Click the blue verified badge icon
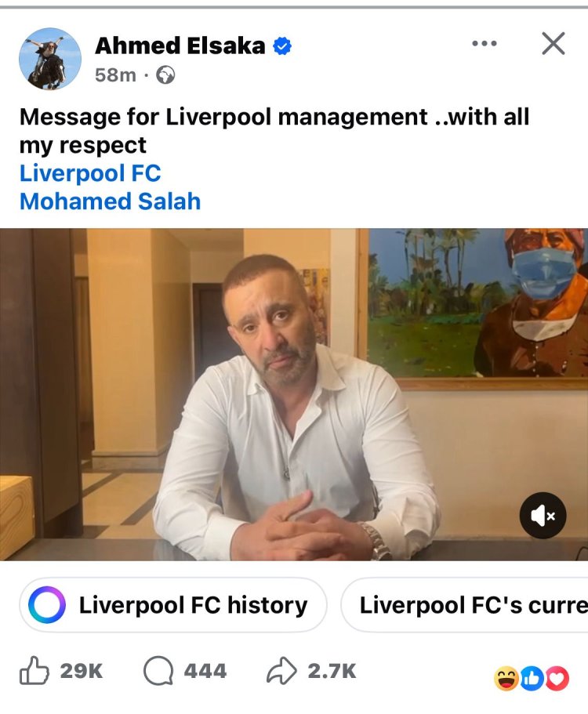Viewport: 588px width, 714px height. [282, 46]
